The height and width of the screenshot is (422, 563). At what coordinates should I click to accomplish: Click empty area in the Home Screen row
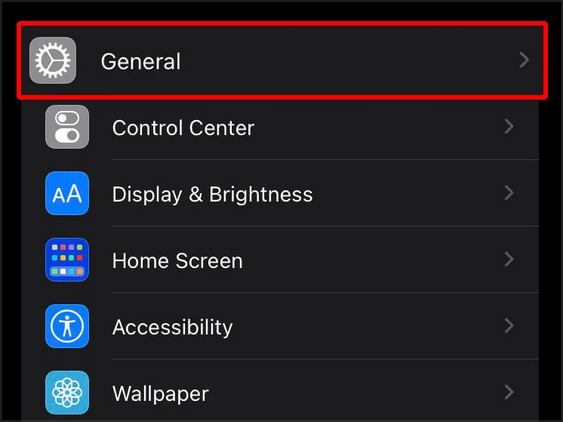373,260
